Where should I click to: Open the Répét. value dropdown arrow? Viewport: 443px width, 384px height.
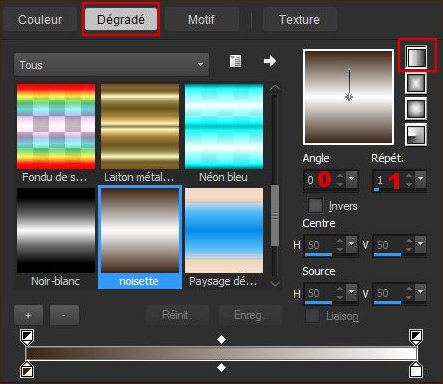[x=421, y=179]
